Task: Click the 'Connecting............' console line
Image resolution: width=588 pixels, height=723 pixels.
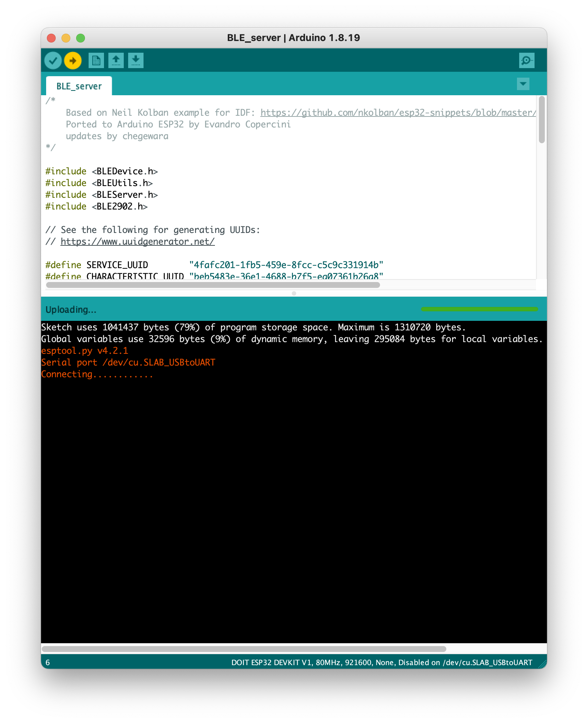Action: tap(97, 374)
